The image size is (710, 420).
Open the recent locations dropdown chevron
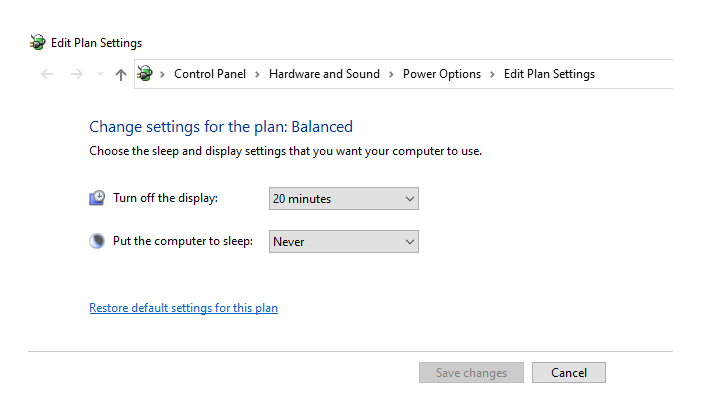[99, 74]
